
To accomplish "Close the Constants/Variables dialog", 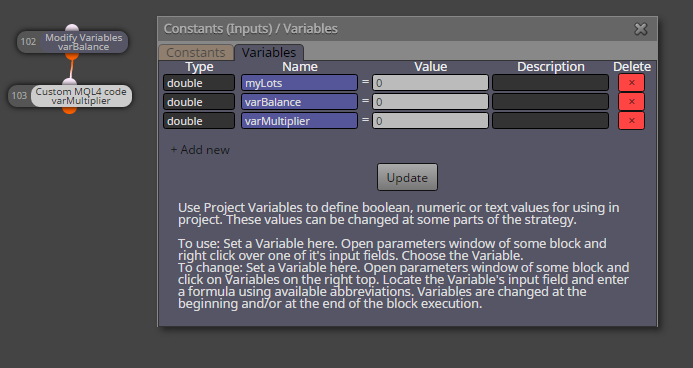I will coord(640,29).
